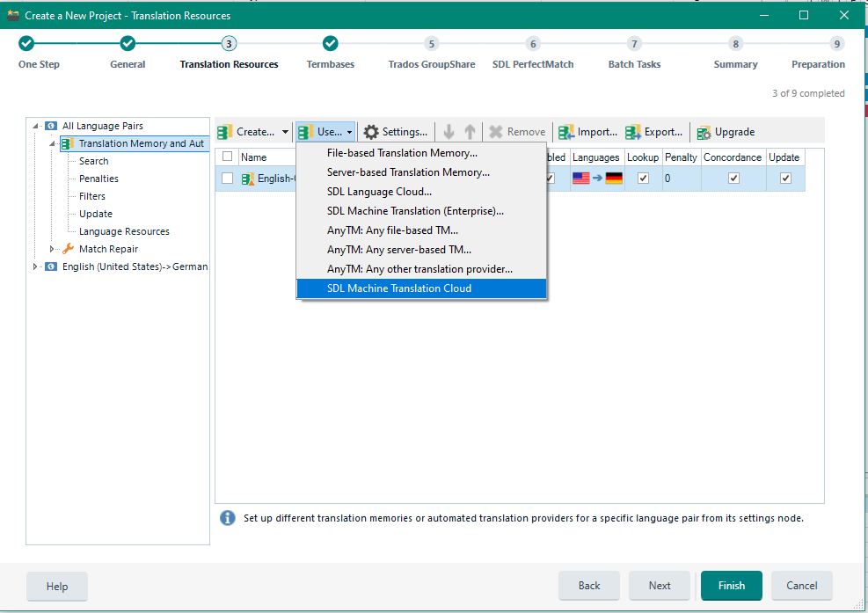Open the Create button dropdown arrow
The height and width of the screenshot is (613, 868).
pos(285,132)
